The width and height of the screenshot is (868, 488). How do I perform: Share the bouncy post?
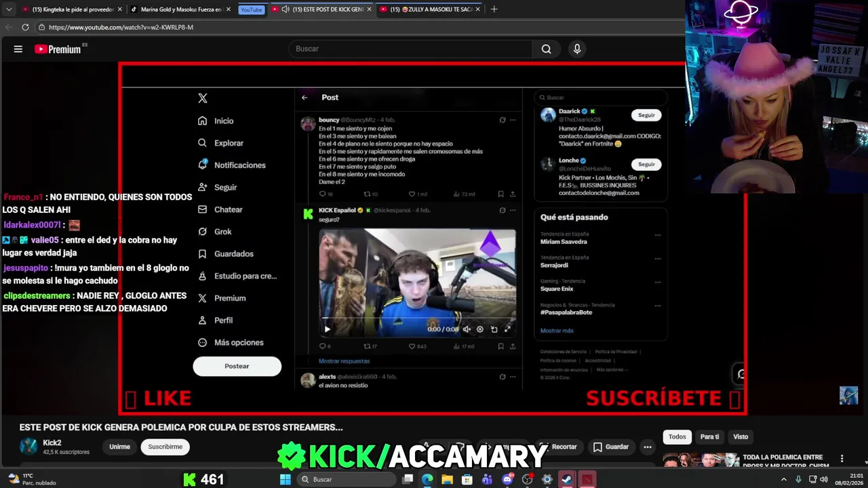pos(513,194)
